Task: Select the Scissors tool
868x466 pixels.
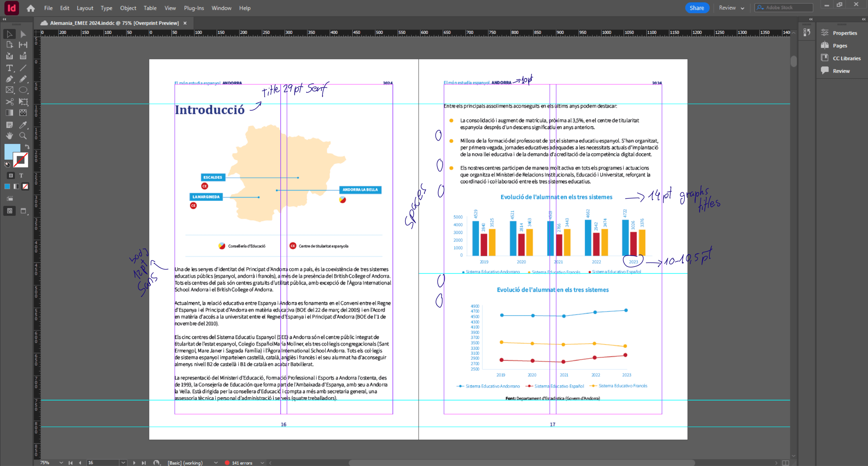Action: pos(9,101)
